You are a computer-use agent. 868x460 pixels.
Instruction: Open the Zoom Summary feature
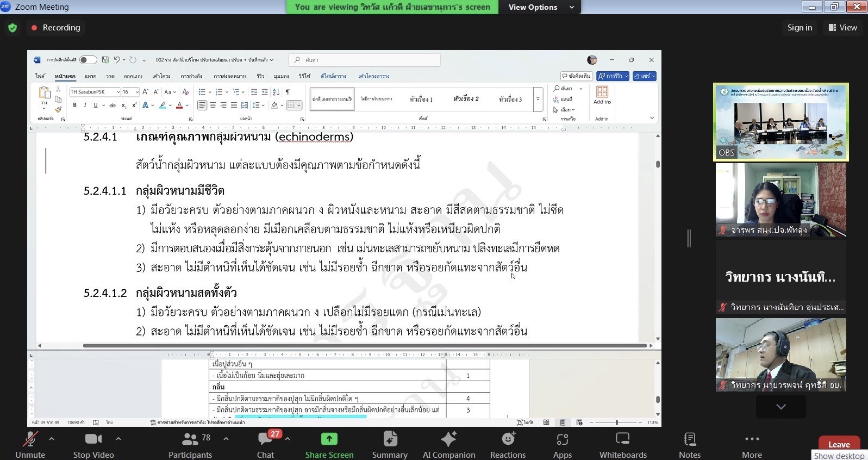(390, 445)
